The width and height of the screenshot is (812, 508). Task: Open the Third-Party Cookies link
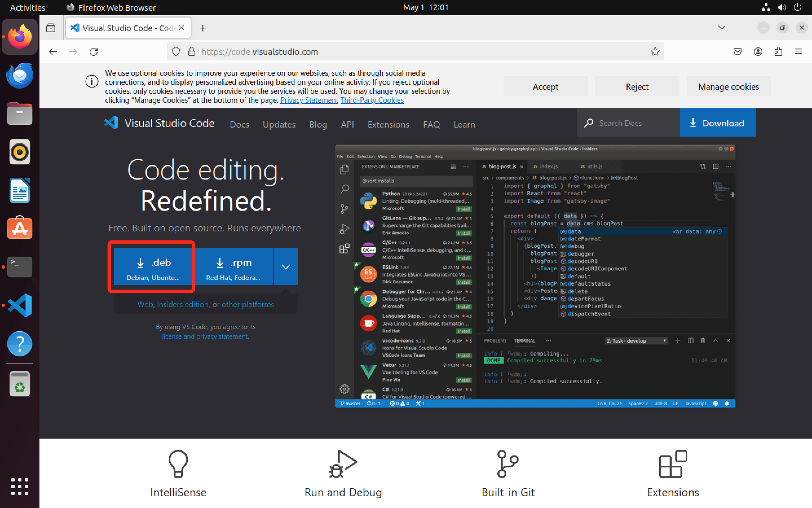(x=372, y=100)
